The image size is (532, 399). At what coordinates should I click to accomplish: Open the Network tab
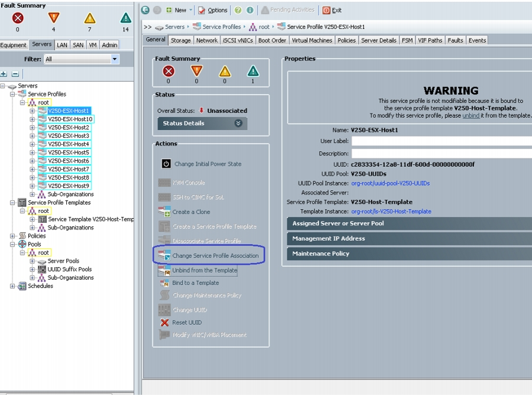pos(207,40)
